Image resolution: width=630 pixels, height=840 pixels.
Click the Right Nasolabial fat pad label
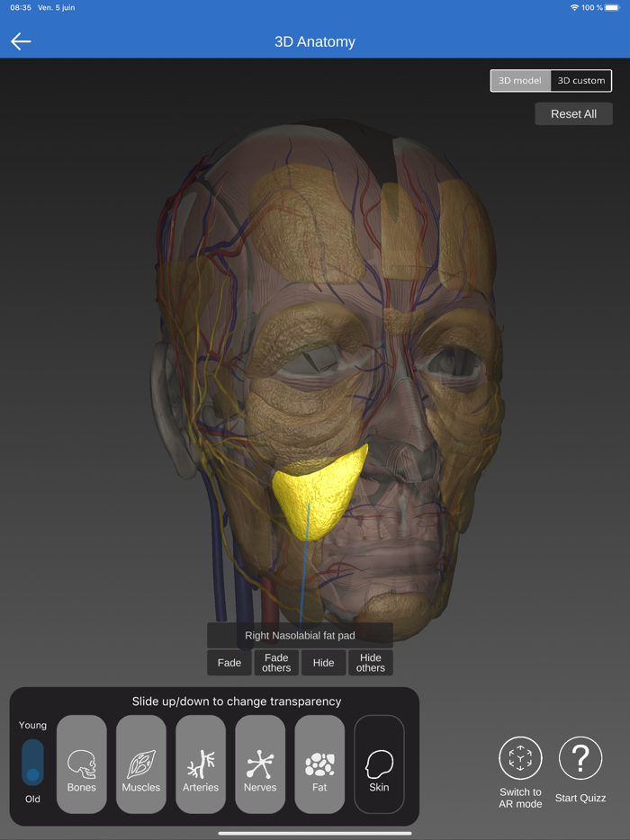[x=300, y=635]
